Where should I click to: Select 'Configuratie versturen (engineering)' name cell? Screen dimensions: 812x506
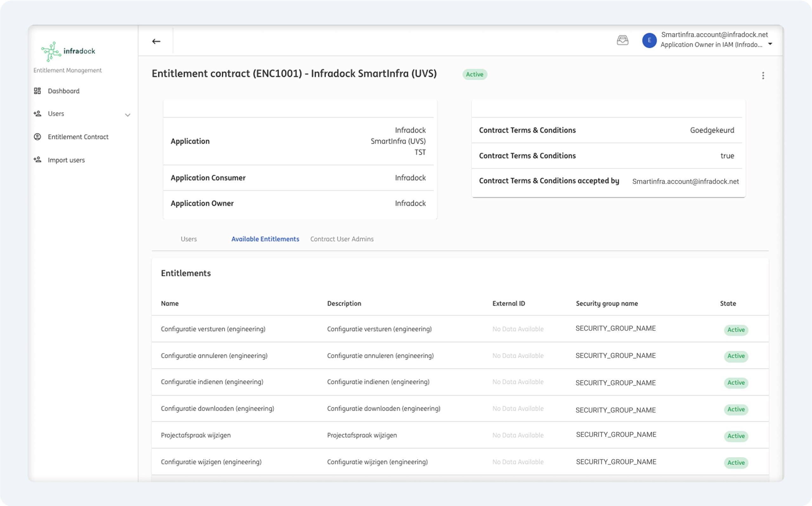pos(213,329)
